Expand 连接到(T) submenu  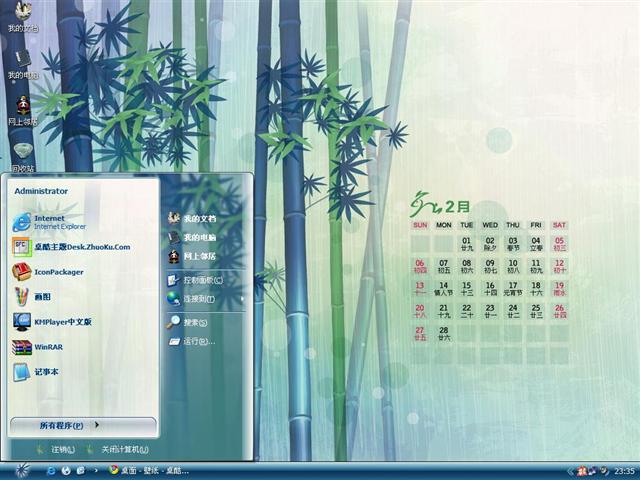point(206,299)
